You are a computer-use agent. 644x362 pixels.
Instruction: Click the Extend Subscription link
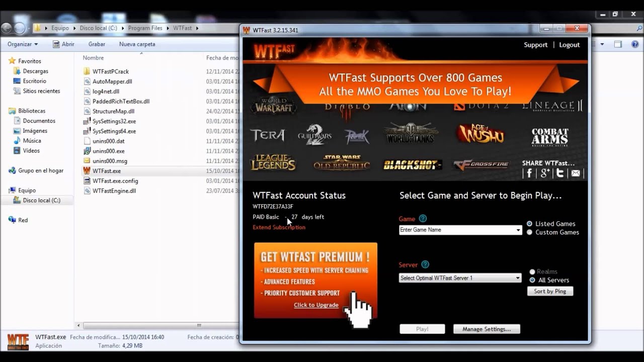(x=279, y=227)
